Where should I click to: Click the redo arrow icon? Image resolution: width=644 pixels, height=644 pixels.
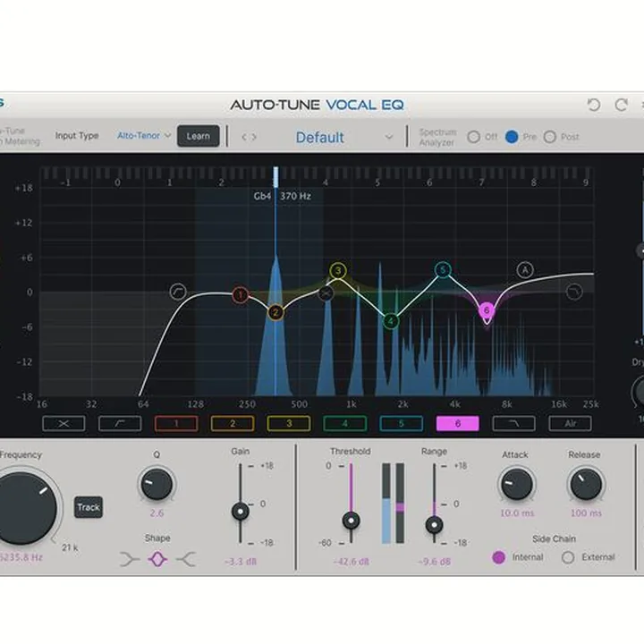click(622, 105)
